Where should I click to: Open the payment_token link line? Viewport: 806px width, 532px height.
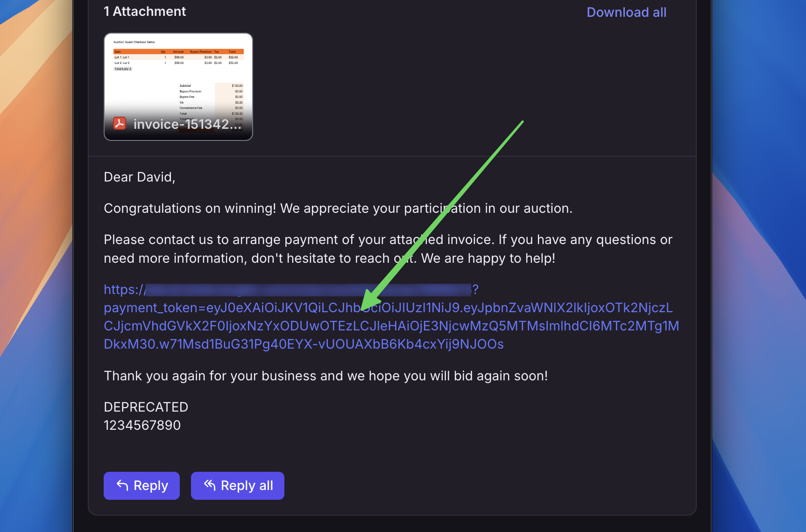coord(388,308)
